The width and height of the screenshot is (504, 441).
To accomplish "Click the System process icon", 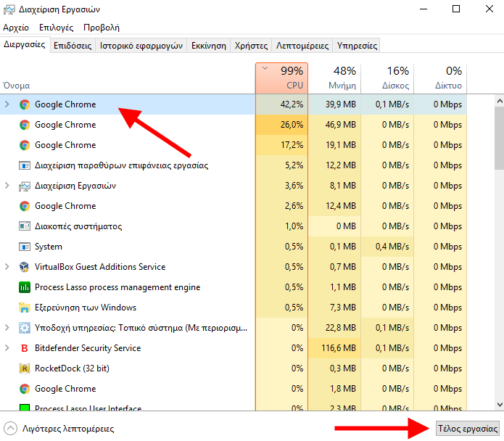I will (x=25, y=247).
